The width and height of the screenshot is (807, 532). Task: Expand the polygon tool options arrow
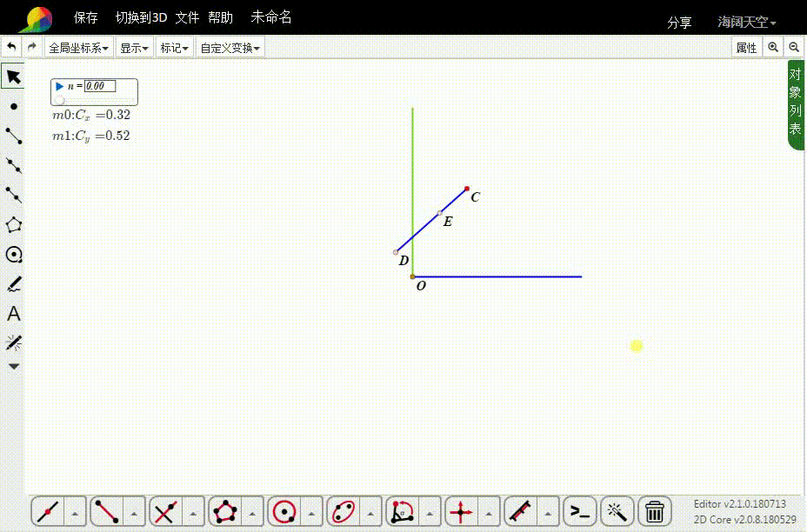[x=252, y=513]
